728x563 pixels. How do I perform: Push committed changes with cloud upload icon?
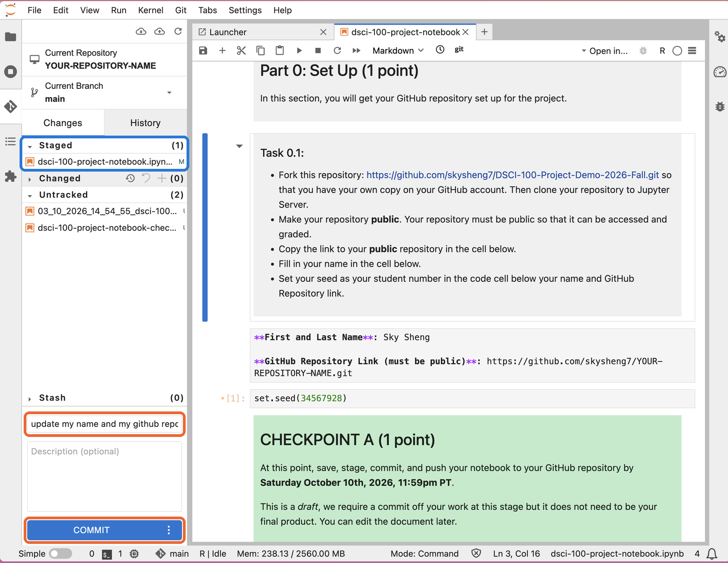(x=159, y=31)
